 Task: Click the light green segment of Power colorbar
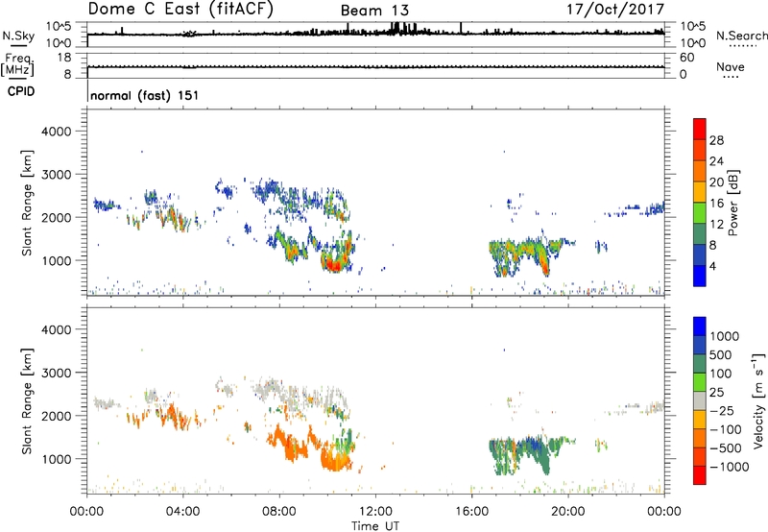tap(700, 212)
